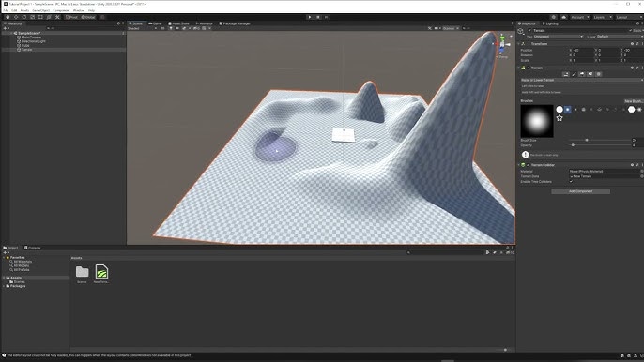This screenshot has width=644, height=362.
Task: Open the Assets menu
Action: tap(24, 10)
